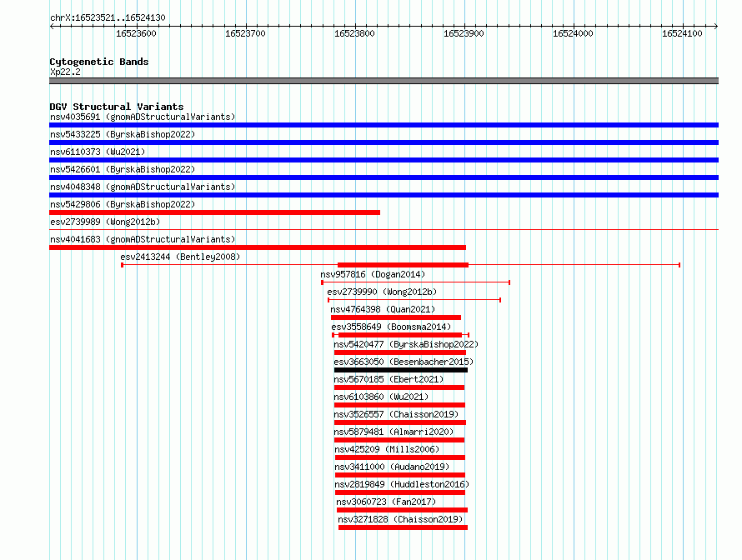Click the red bar under nsv3526557
The image size is (742, 560).
(x=400, y=422)
